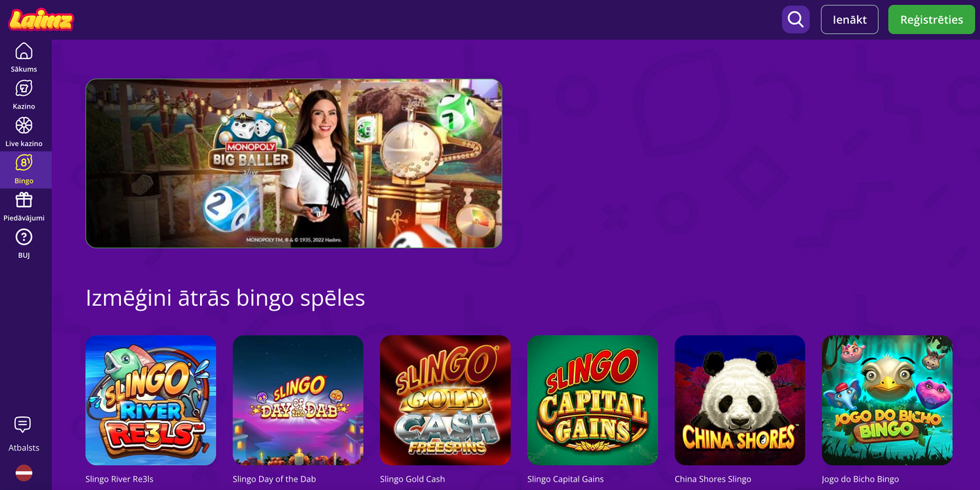Open the Slingo Gold Cash game thumbnail
The width and height of the screenshot is (980, 490).
[x=445, y=400]
